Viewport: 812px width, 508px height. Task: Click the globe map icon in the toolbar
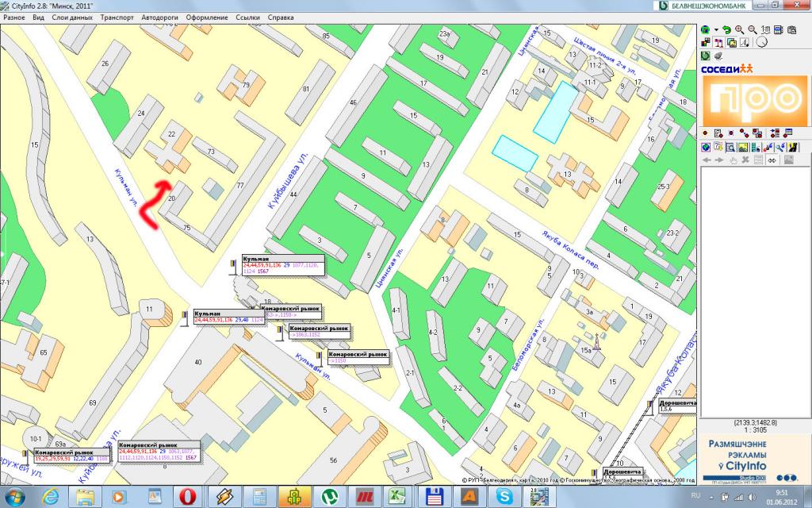tap(705, 30)
